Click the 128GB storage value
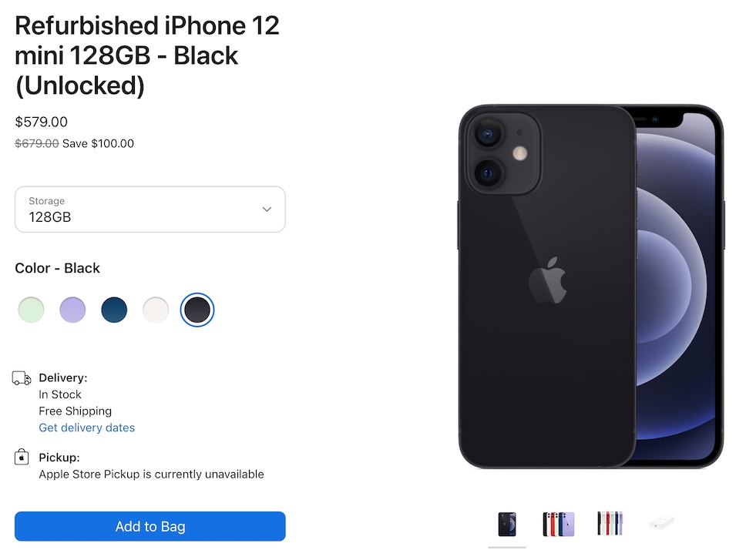The height and width of the screenshot is (560, 746). 50,217
